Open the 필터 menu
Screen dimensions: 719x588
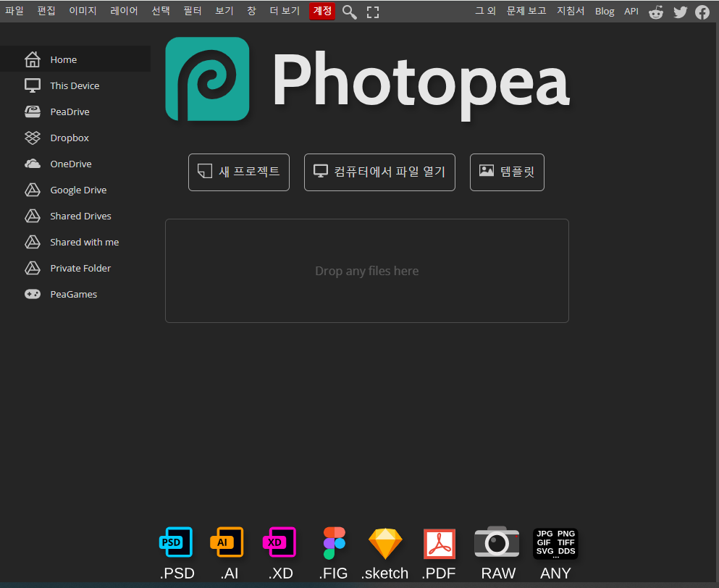[193, 11]
